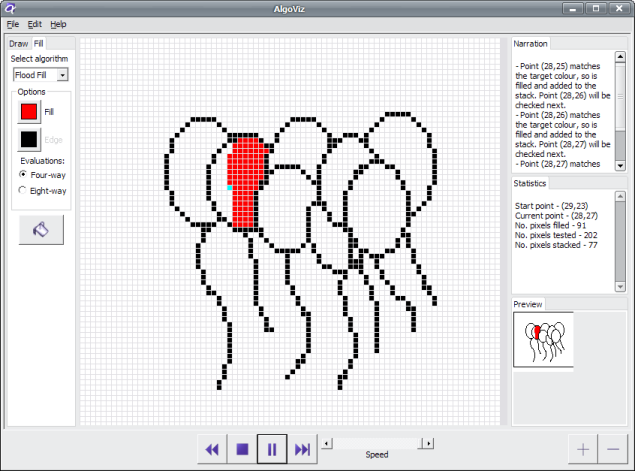Click the Narration panel tab
635x471 pixels.
tap(531, 44)
